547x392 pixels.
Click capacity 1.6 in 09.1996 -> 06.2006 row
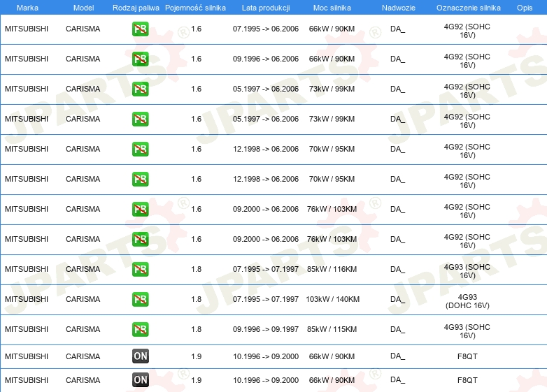(196, 59)
